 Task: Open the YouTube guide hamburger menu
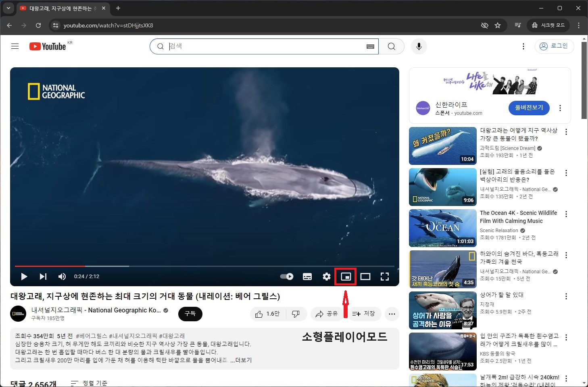coord(15,46)
